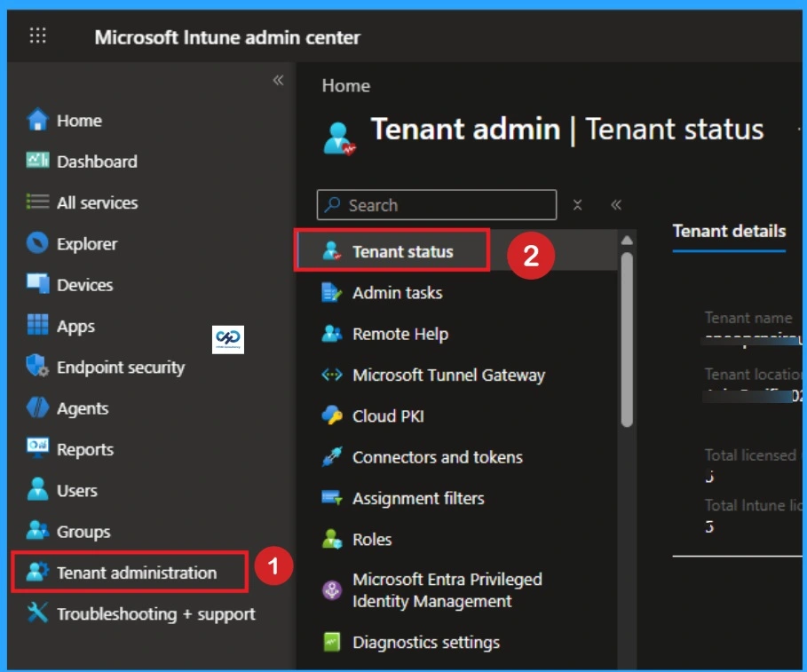The height and width of the screenshot is (672, 807).
Task: Open Troubleshooting + support in navigation
Action: pyautogui.click(x=156, y=613)
